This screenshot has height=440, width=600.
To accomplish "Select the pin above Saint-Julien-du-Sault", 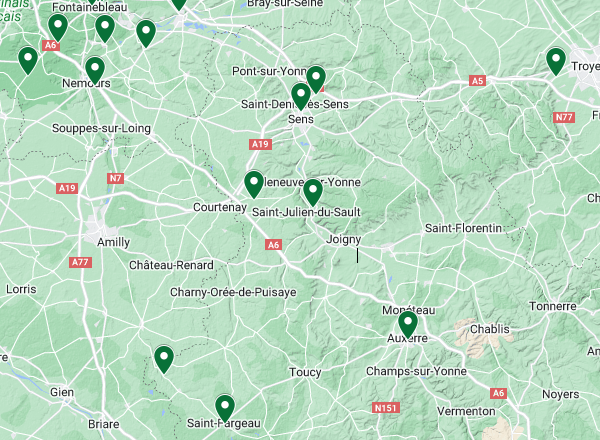I will (x=313, y=192).
